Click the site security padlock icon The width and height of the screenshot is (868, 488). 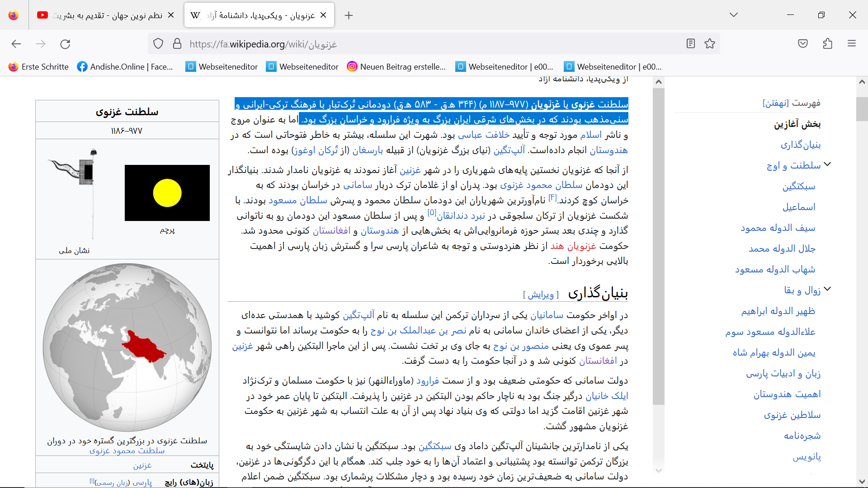[x=177, y=44]
